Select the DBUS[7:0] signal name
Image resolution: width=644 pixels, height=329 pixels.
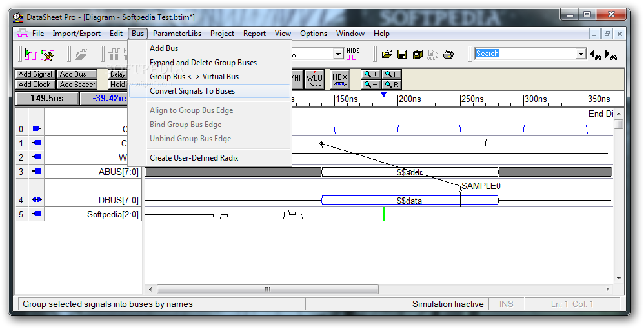coord(118,200)
